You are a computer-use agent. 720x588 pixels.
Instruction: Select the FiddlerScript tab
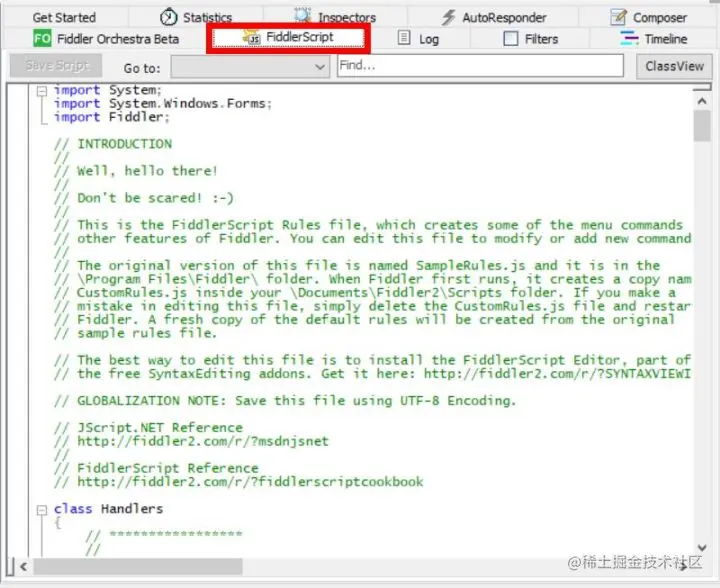[x=288, y=38]
